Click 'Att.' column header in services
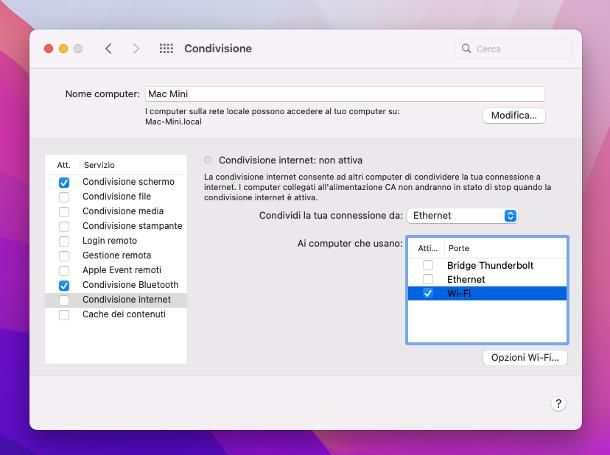 tap(63, 165)
